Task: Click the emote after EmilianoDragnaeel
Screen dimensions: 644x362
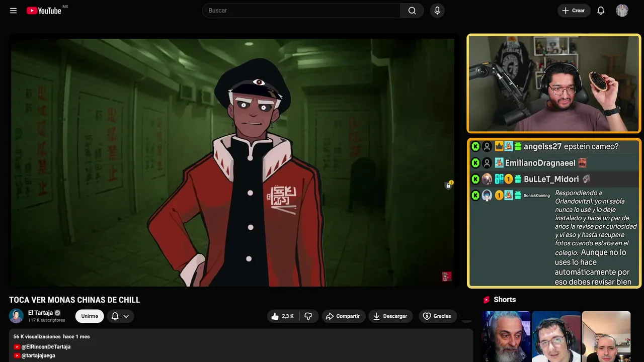Action: pos(582,163)
